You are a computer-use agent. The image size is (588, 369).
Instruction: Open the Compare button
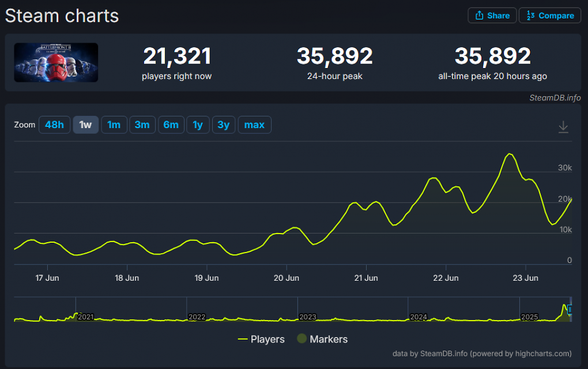[x=550, y=16]
